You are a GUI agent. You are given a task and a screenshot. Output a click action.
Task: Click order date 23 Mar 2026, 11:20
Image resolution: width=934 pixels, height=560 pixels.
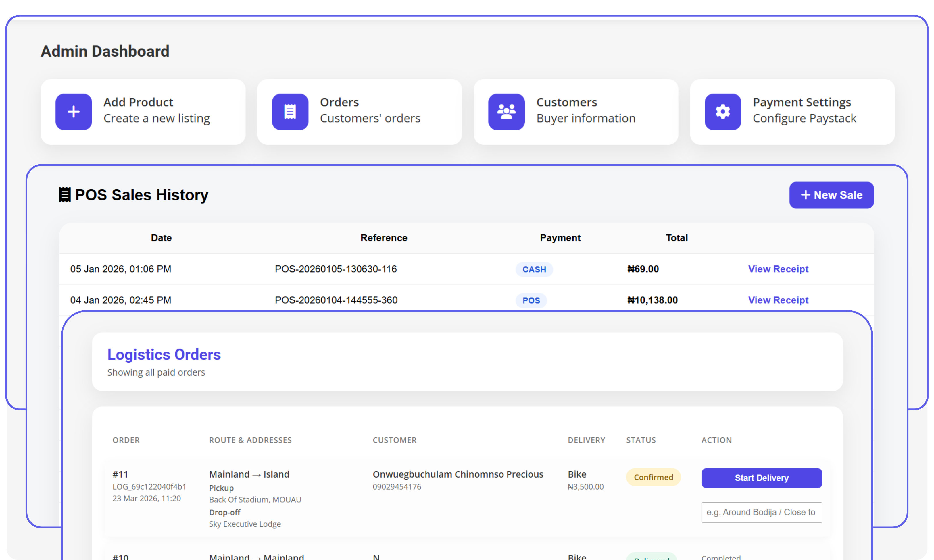click(x=147, y=499)
